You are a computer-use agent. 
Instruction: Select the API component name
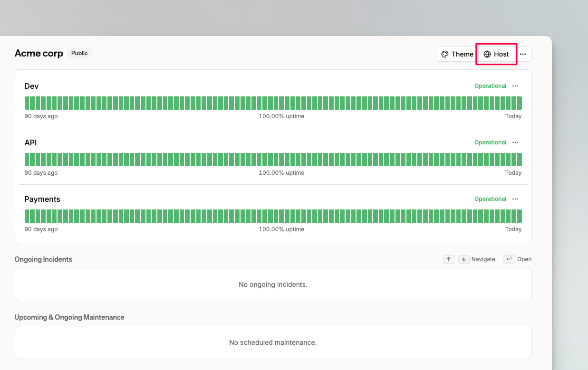[x=31, y=142]
